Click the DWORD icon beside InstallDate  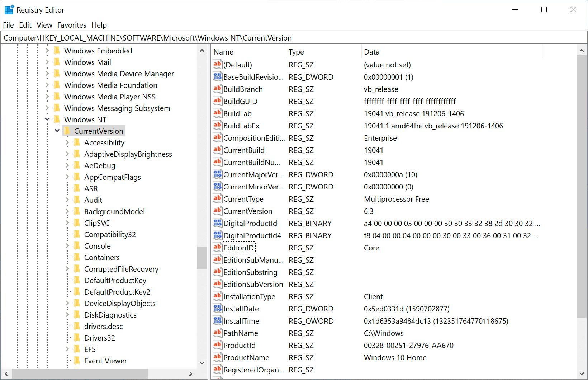tap(217, 308)
